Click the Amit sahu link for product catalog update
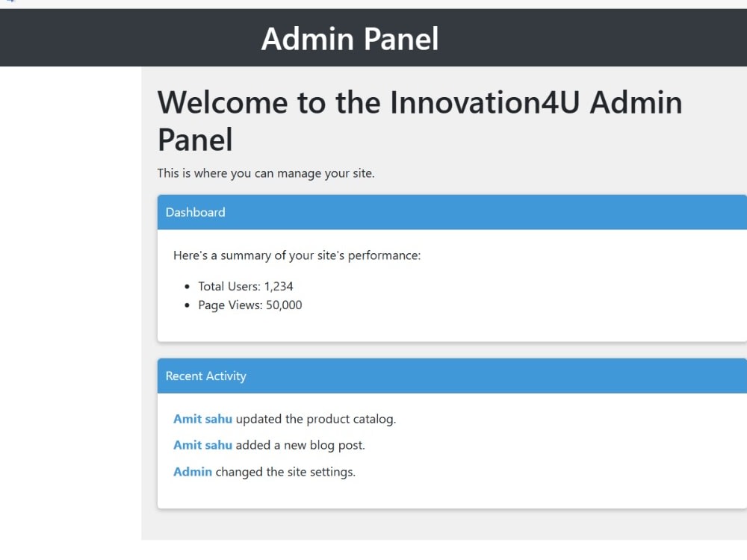Viewport: 747px width, 560px height. pos(202,419)
